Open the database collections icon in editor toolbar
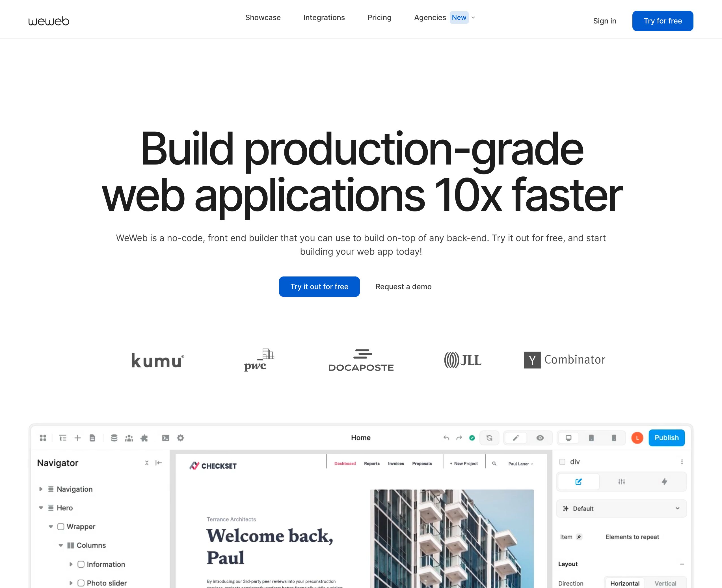The image size is (722, 588). (114, 438)
